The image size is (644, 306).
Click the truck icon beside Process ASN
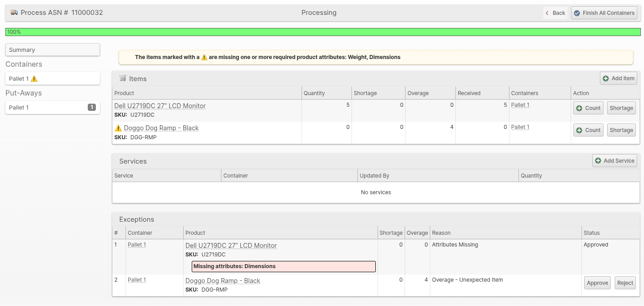pyautogui.click(x=14, y=13)
